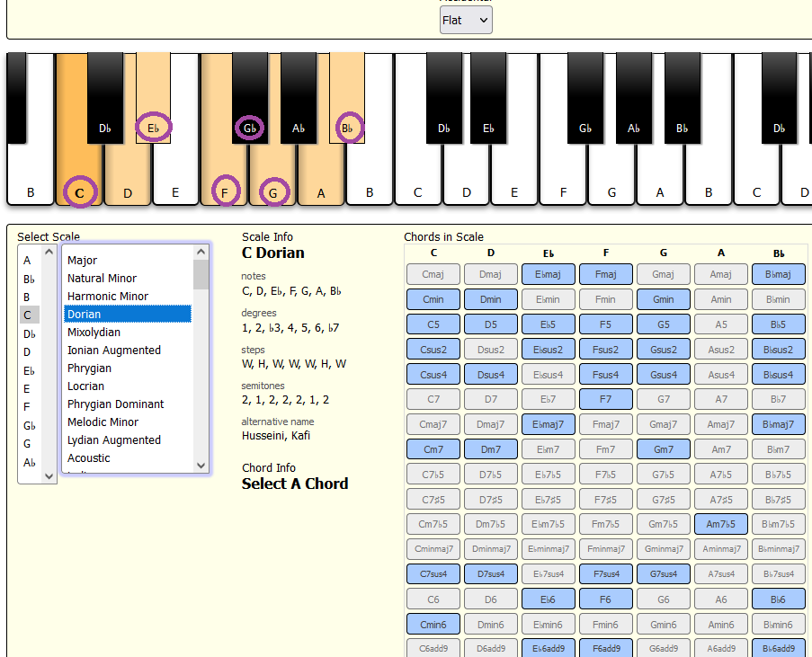Select Acoustic scale
Screen dimensions: 812x657
point(128,458)
